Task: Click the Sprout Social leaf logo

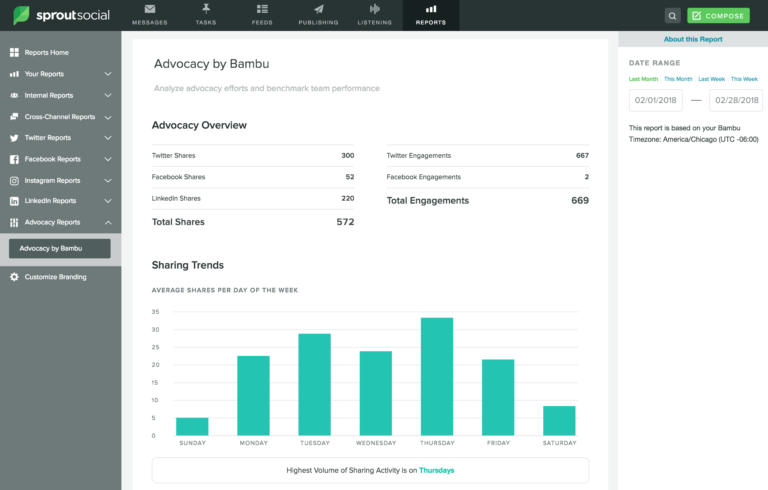Action: click(x=21, y=15)
